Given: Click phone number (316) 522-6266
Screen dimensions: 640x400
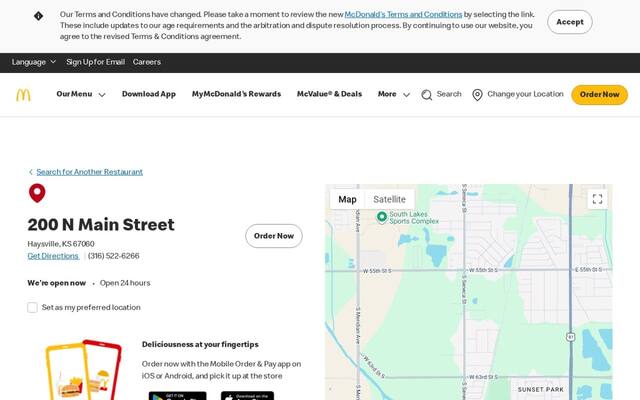Looking at the screenshot, I should 113,256.
